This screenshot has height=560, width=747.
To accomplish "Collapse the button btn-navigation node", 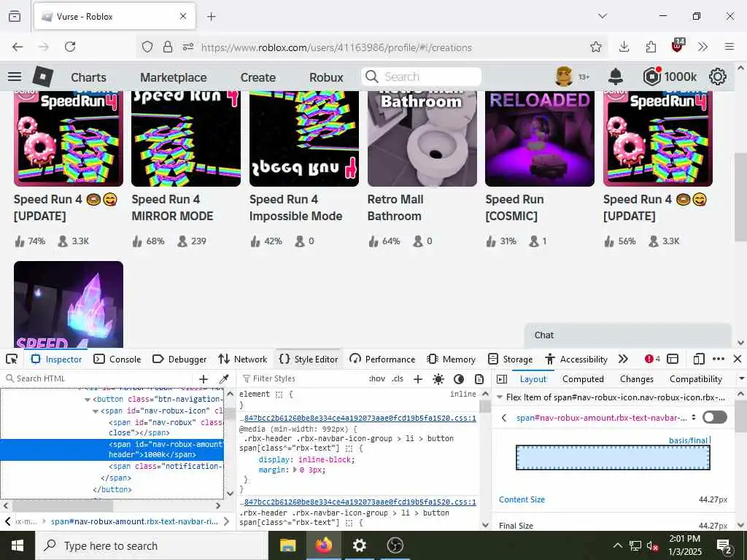I will [88, 400].
